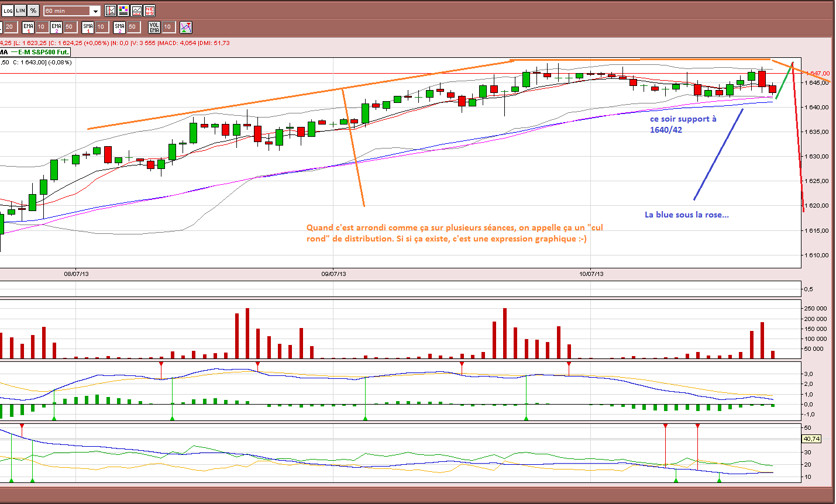836x504 pixels.
Task: Click the 08/07/13 date label
Action: pyautogui.click(x=76, y=274)
